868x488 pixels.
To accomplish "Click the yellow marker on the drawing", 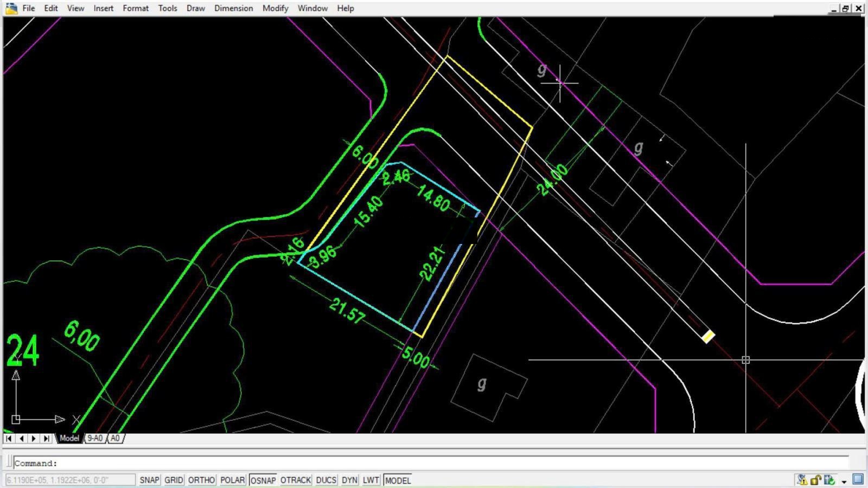I will point(708,337).
